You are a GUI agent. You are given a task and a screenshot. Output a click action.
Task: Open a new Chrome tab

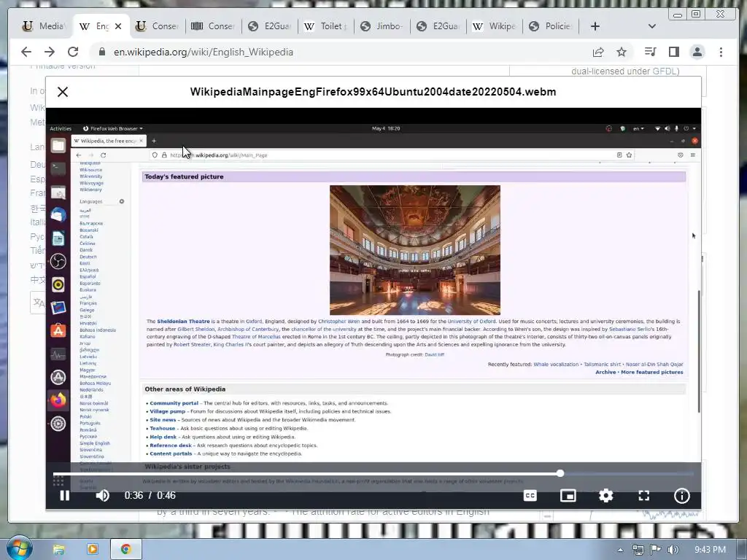tap(595, 26)
